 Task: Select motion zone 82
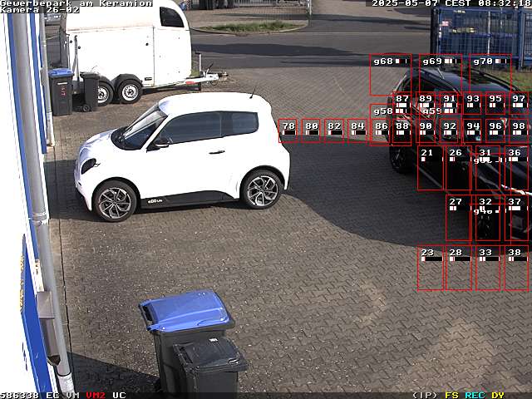pos(334,131)
